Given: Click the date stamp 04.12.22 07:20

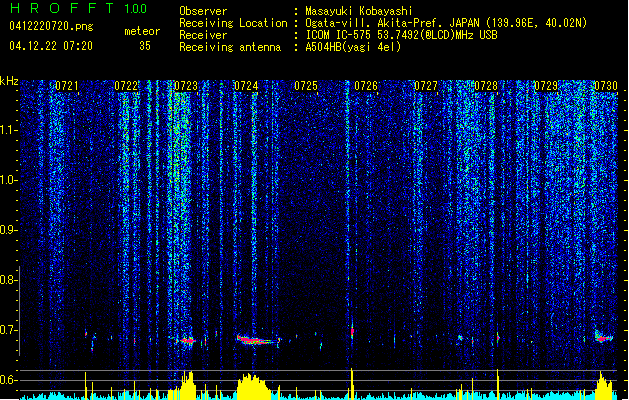Looking at the screenshot, I should pyautogui.click(x=51, y=46).
